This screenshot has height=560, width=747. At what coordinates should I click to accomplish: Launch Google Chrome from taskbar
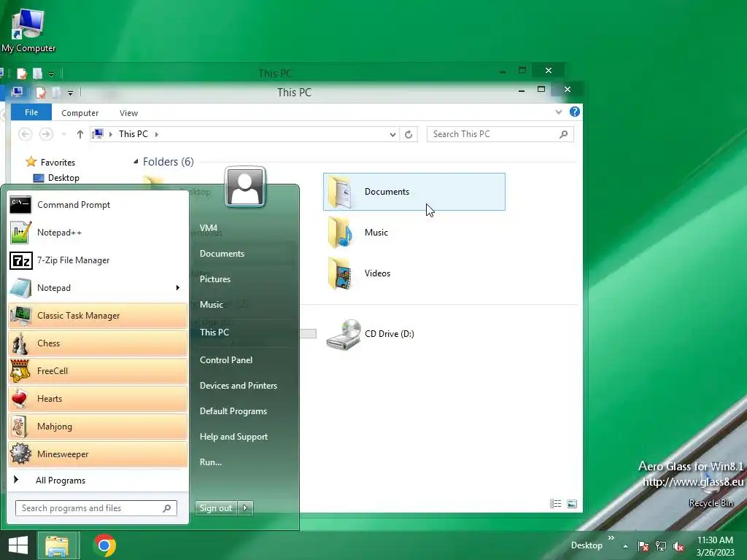pos(104,545)
